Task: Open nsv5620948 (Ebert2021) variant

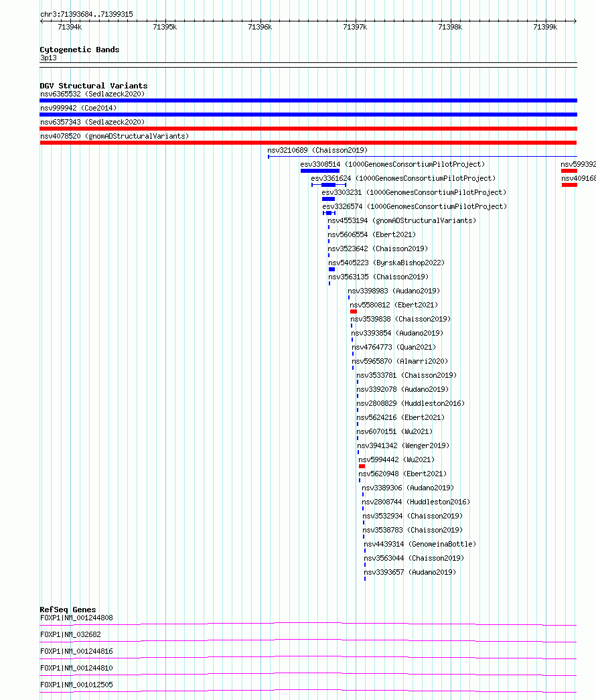Action: (x=402, y=474)
